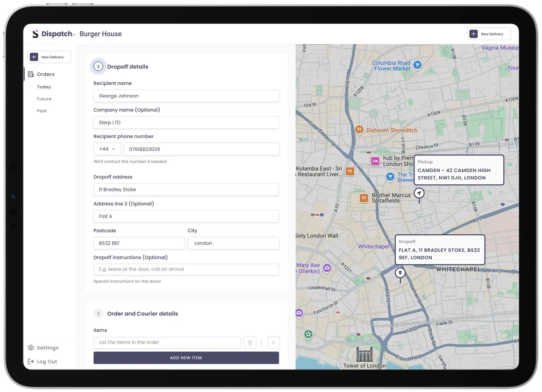This screenshot has height=392, width=542.
Task: Click the green park marker near Tower
Action: point(308,334)
